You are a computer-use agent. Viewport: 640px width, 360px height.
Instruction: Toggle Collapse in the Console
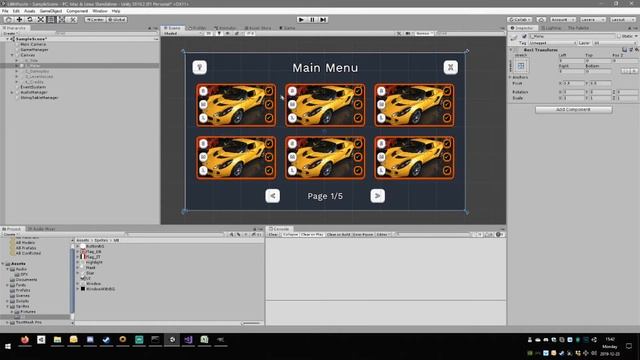point(290,235)
